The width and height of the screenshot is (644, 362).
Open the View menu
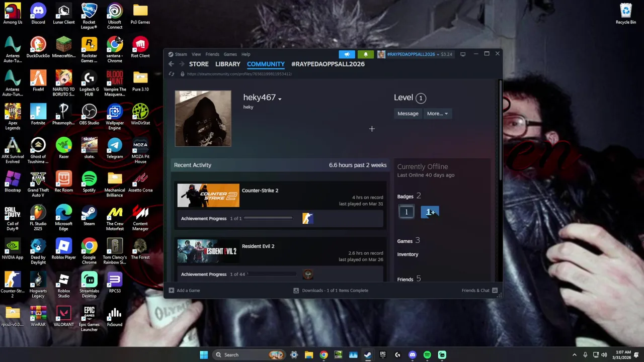[x=196, y=54]
